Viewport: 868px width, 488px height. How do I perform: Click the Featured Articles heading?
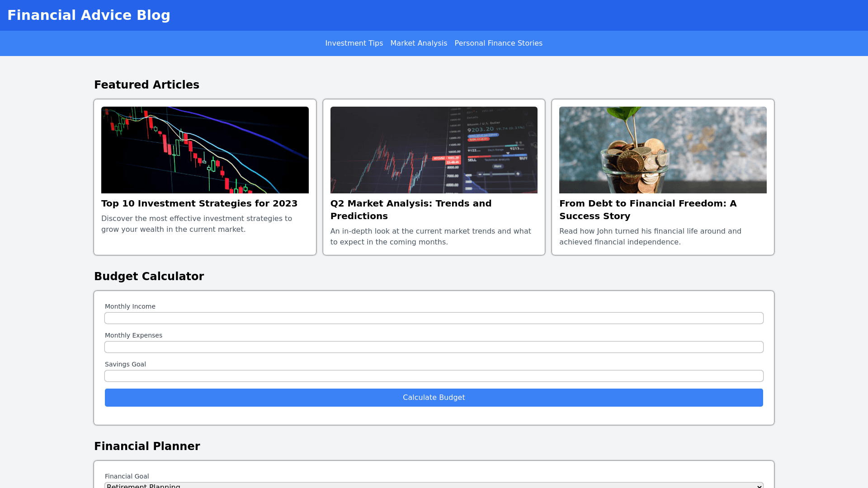146,85
